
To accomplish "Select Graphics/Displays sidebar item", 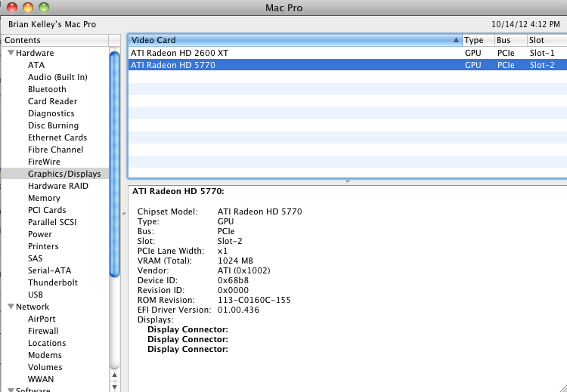I will click(55, 174).
